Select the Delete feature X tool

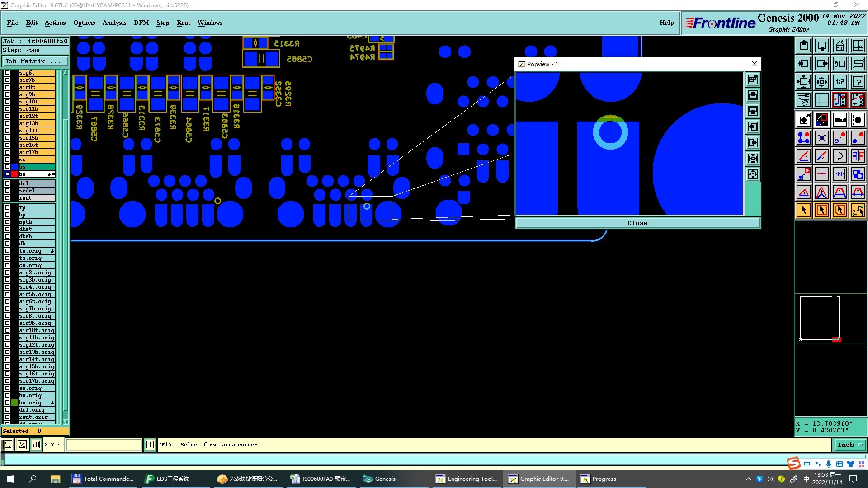(x=821, y=138)
